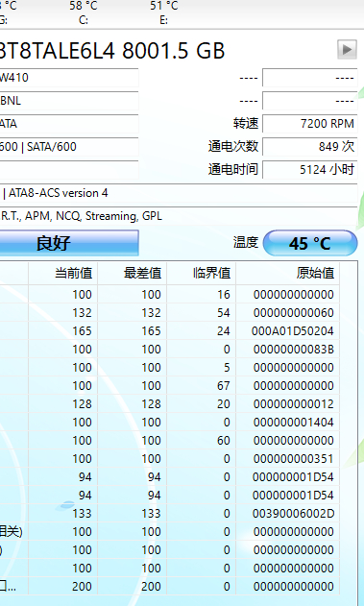Click the 849 次 power-on count field
This screenshot has width=364, height=606.
point(310,147)
